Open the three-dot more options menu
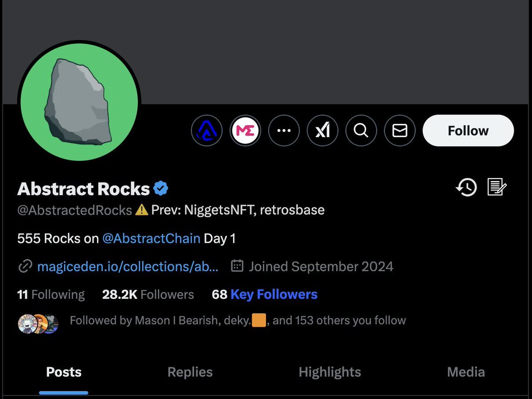 point(284,130)
